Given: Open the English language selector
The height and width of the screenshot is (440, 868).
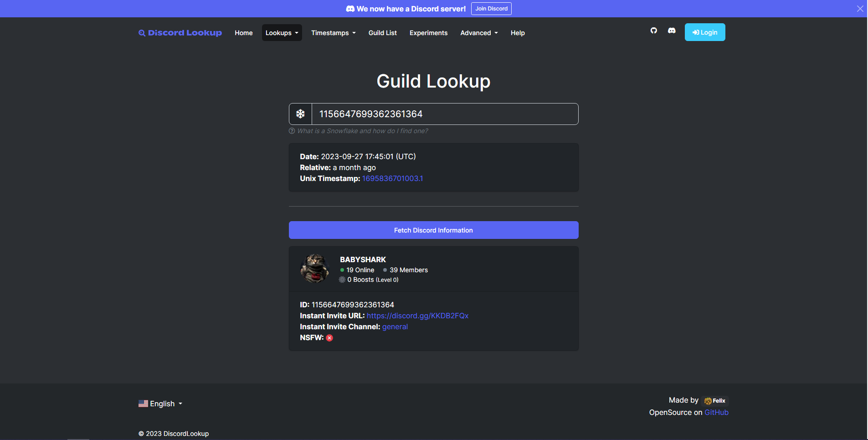Looking at the screenshot, I should tap(160, 404).
